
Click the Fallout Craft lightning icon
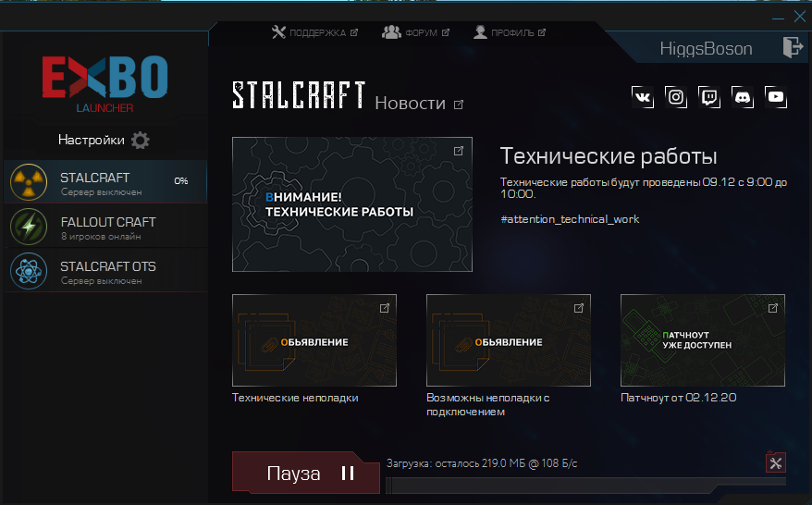29,227
